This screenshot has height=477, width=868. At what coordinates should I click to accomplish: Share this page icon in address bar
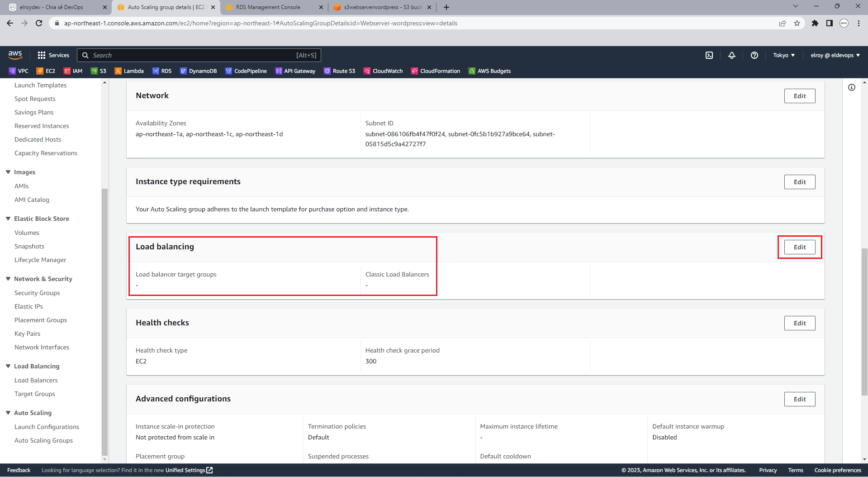783,23
